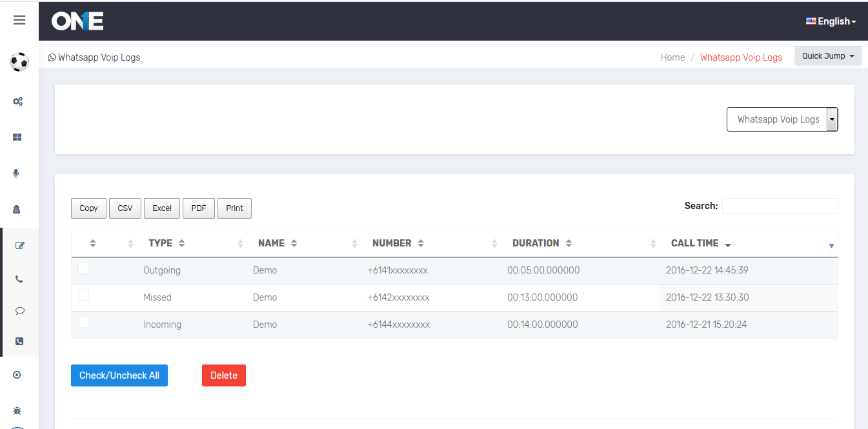Check the Incoming call row checkbox
The image size is (868, 429).
point(84,323)
